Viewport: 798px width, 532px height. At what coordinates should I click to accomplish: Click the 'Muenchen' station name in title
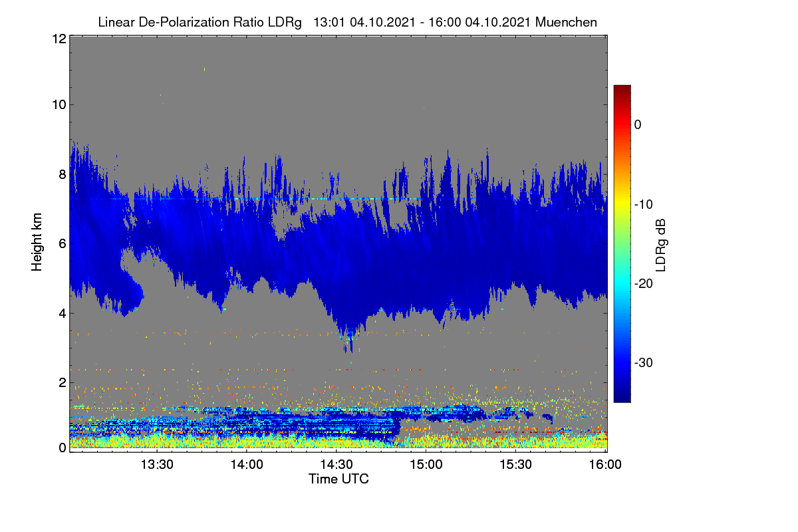click(x=566, y=22)
